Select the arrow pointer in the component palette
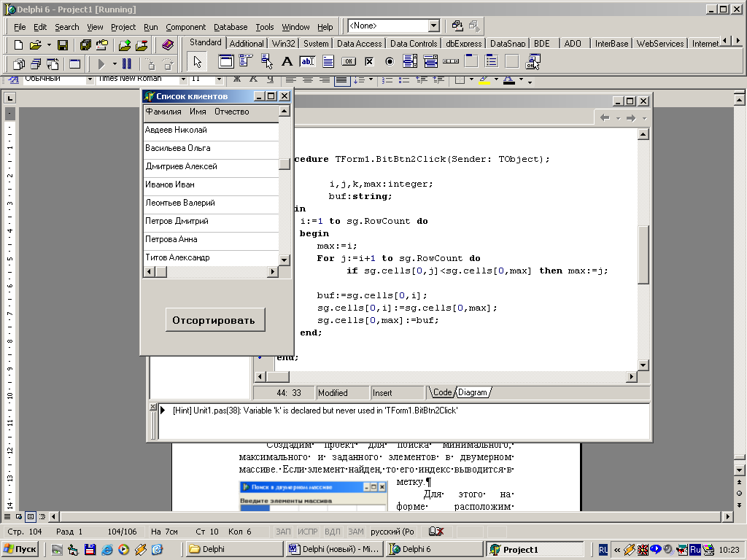The image size is (747, 560). 197,61
